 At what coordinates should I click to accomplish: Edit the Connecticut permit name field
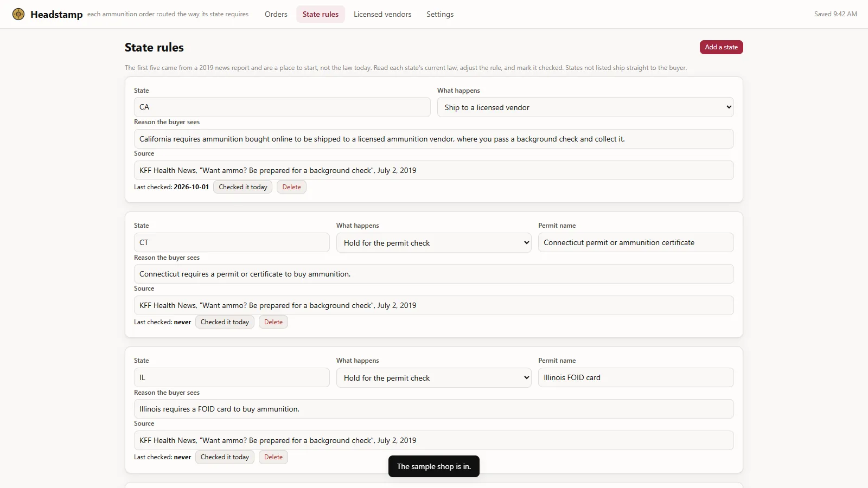point(636,242)
